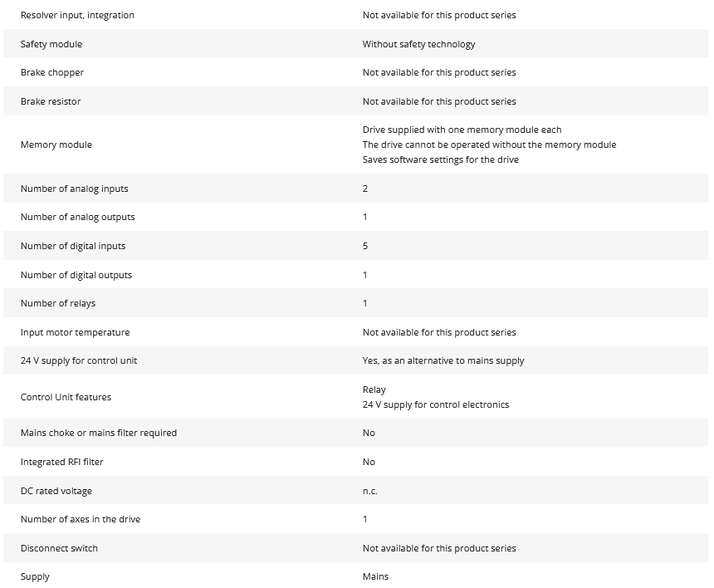Select the 'Integrated RFI filter' label
The image size is (714, 588).
point(62,462)
